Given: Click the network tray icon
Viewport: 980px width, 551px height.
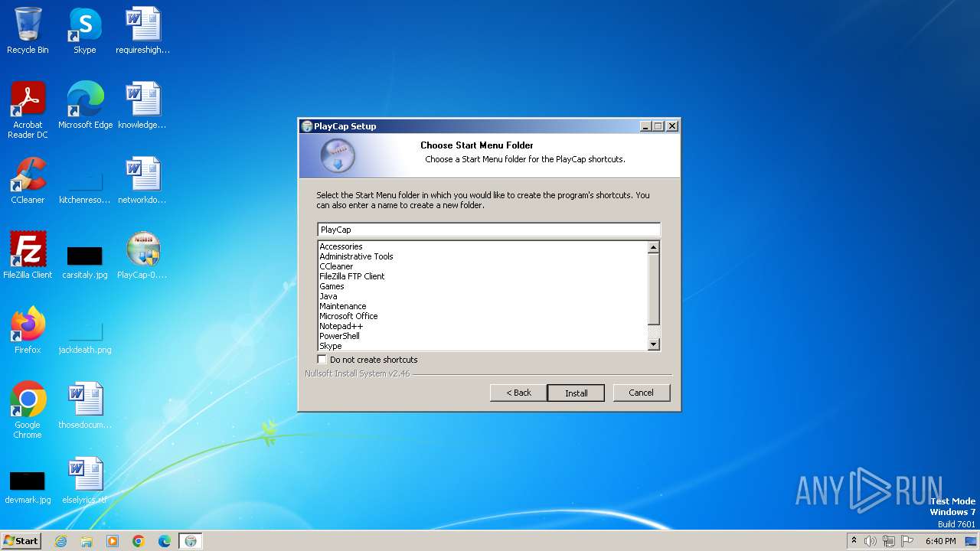Looking at the screenshot, I should [889, 541].
